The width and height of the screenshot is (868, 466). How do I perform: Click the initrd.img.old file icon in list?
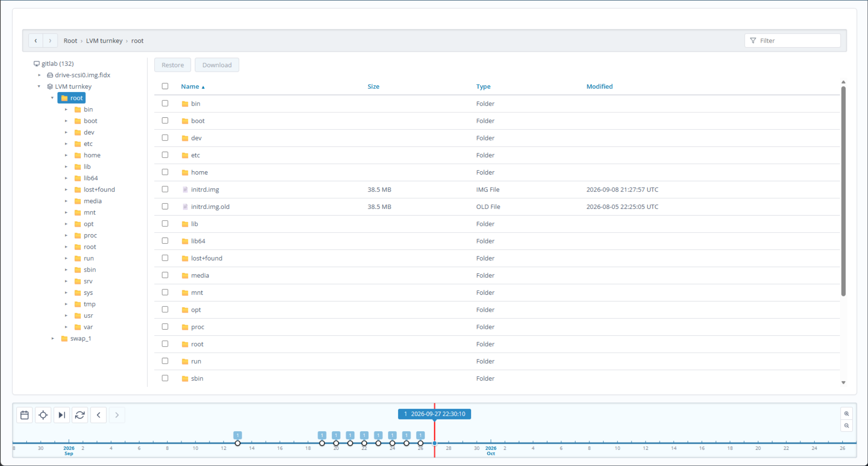(x=185, y=206)
